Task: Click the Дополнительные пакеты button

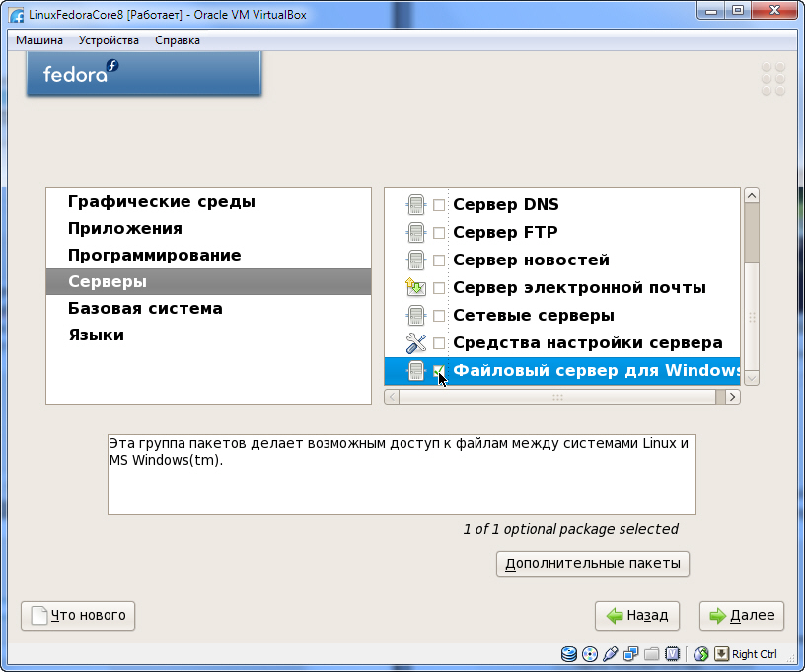Action: [x=593, y=563]
